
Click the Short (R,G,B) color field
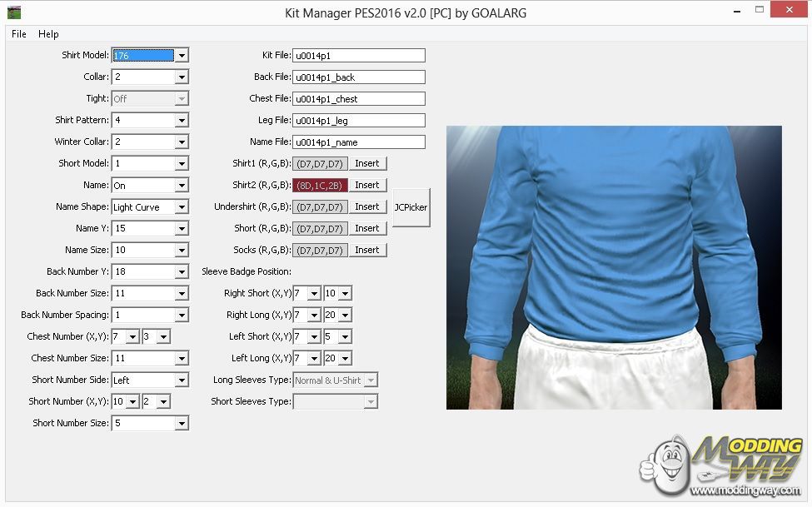(321, 229)
